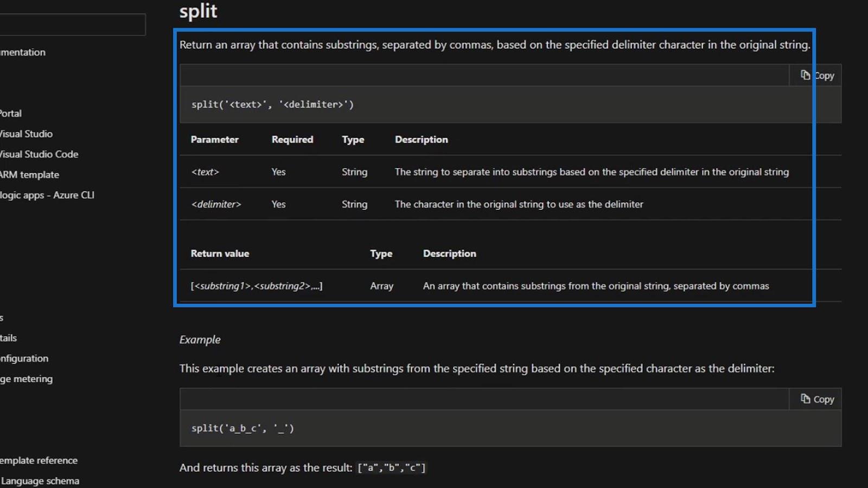
Task: Click the Required column header
Action: [292, 139]
